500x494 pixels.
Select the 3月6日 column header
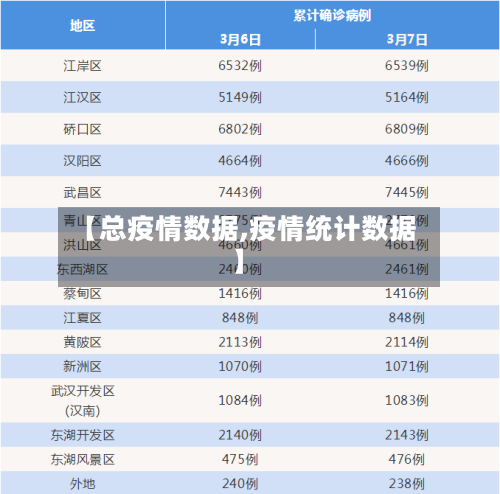pyautogui.click(x=240, y=39)
